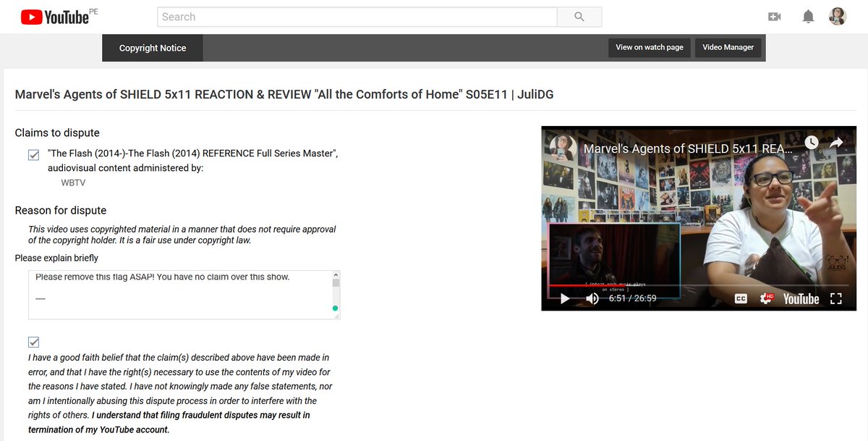The image size is (868, 441).
Task: Click the 'Reason for dispute' heading
Action: (61, 210)
